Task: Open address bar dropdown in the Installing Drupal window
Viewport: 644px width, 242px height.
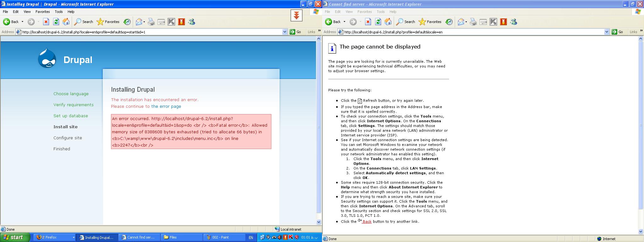Action: click(285, 32)
